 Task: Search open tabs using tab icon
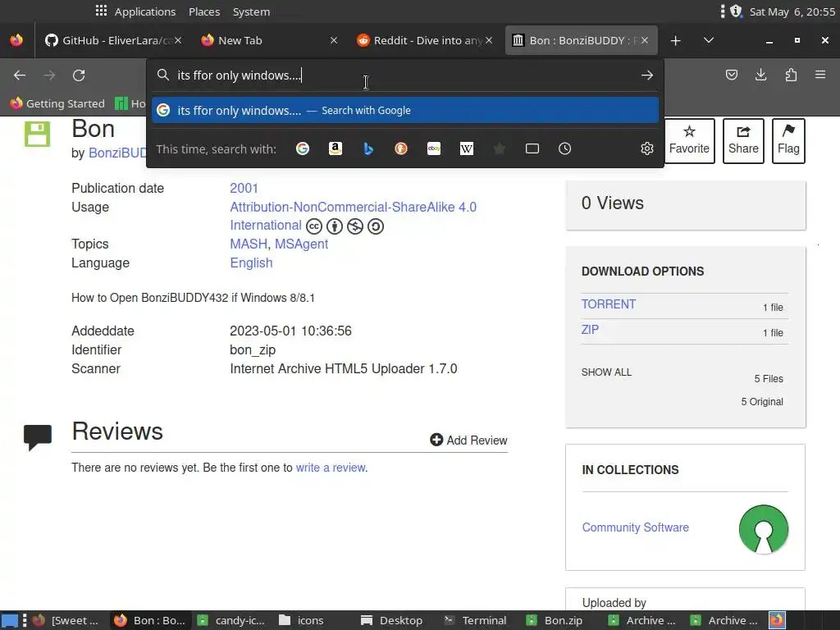pyautogui.click(x=532, y=148)
